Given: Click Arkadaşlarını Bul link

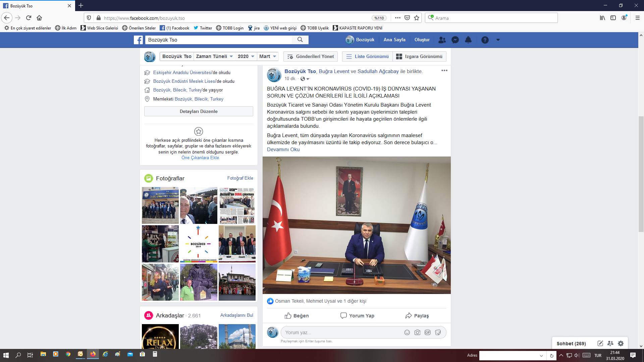Looking at the screenshot, I should pos(237,315).
